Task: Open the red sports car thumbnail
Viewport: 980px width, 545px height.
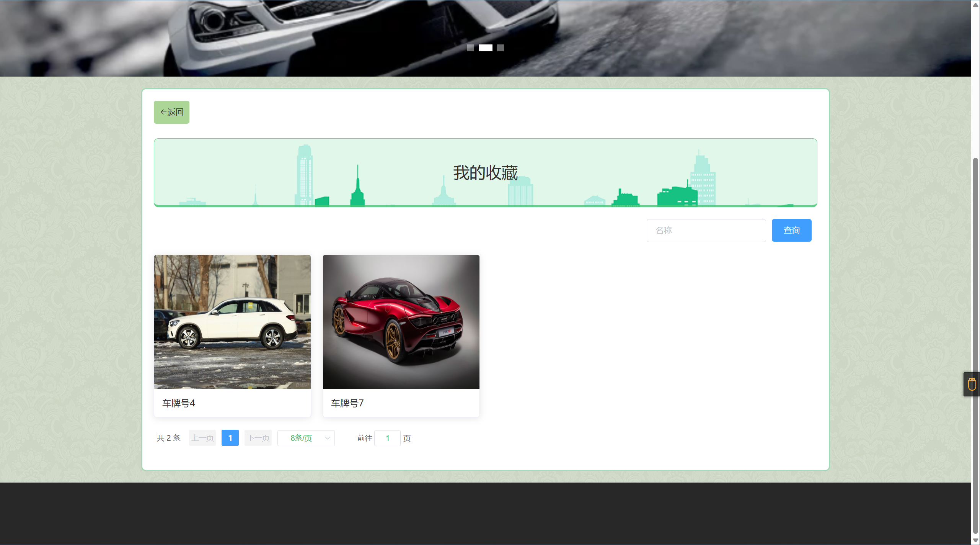Action: pyautogui.click(x=401, y=322)
